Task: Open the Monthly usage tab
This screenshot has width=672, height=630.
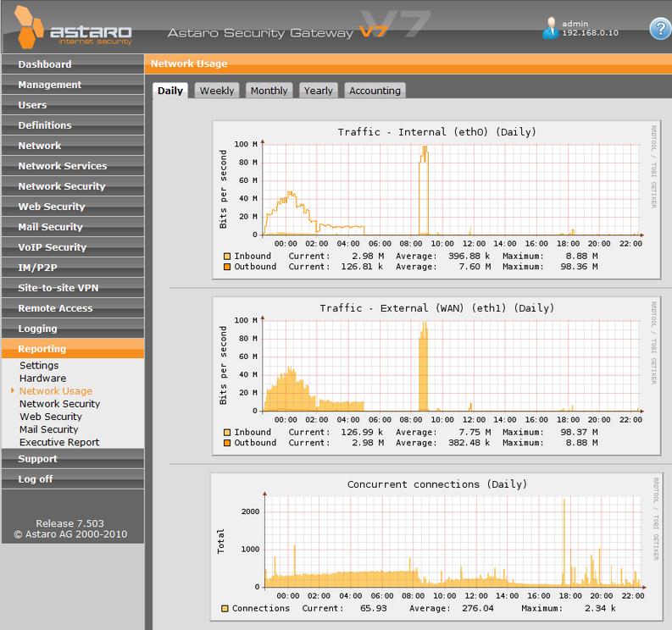Action: coord(269,91)
